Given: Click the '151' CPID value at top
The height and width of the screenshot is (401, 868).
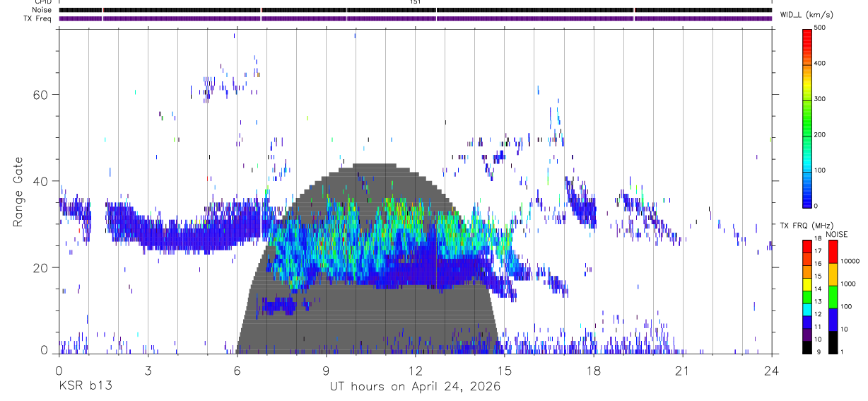Looking at the screenshot, I should click(x=415, y=2).
